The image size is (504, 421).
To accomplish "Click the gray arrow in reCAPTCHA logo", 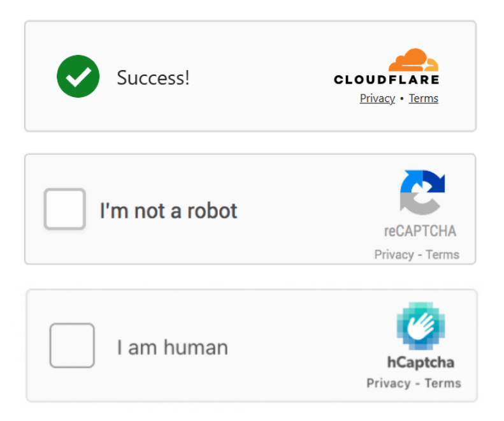I will tap(413, 203).
